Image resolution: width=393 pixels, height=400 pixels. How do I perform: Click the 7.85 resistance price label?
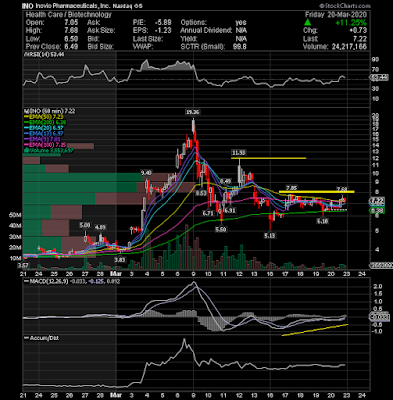pyautogui.click(x=291, y=188)
